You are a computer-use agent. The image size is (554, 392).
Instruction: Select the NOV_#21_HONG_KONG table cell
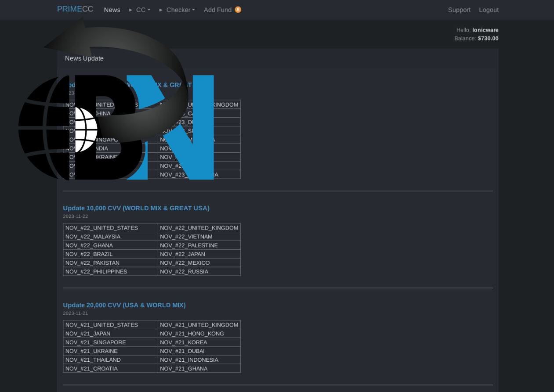[x=192, y=334]
